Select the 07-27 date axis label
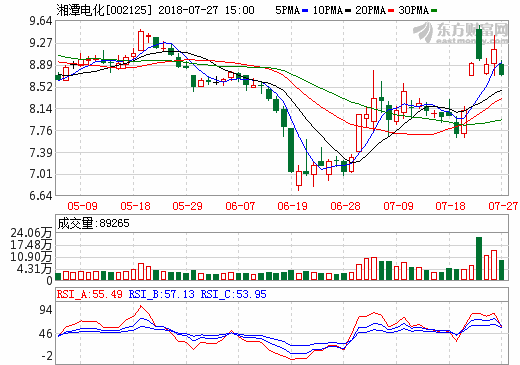 click(503, 206)
